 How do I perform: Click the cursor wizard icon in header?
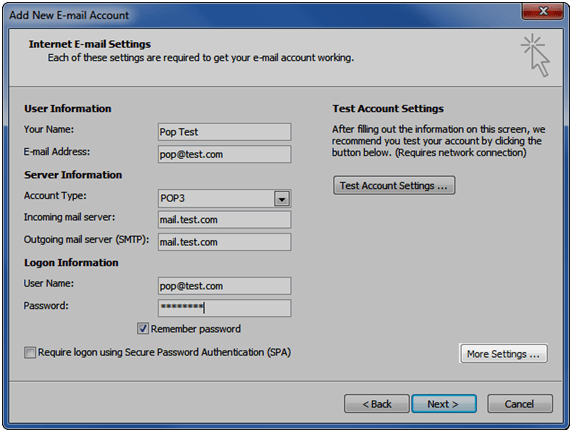point(535,55)
